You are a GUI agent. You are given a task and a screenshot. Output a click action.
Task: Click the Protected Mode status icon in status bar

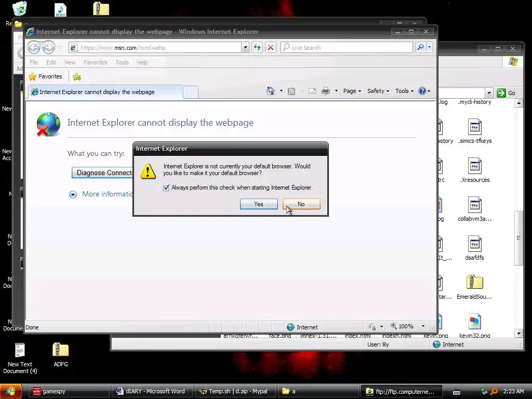372,327
